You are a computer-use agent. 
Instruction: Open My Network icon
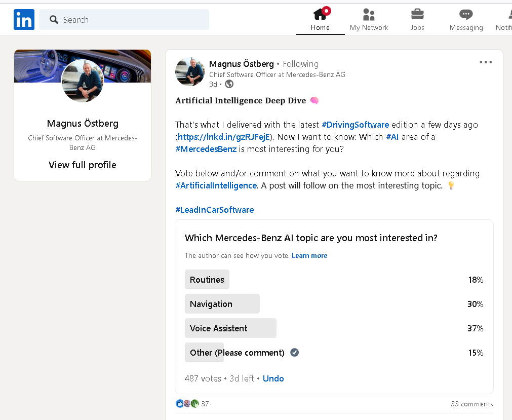pyautogui.click(x=369, y=14)
